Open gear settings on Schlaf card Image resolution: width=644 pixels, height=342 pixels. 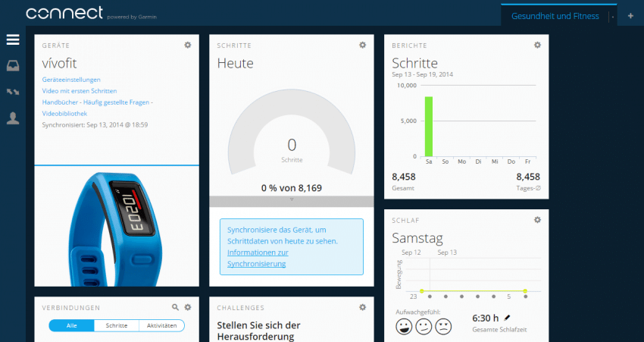(537, 220)
